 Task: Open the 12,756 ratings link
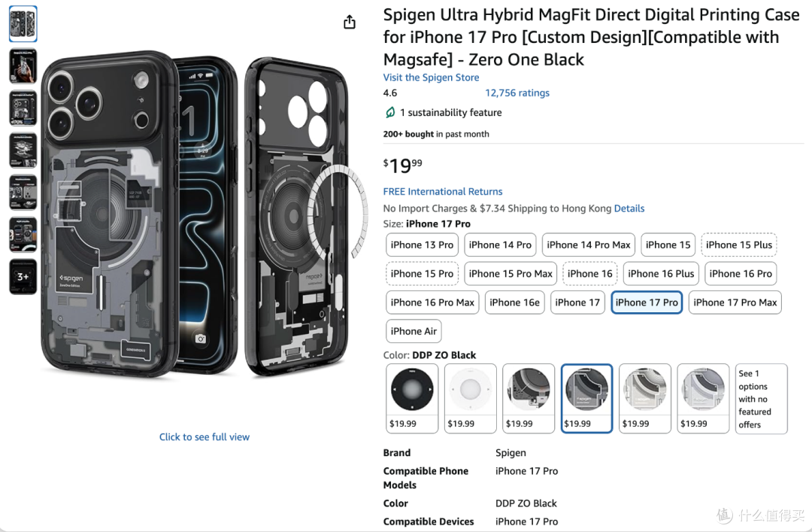(517, 93)
